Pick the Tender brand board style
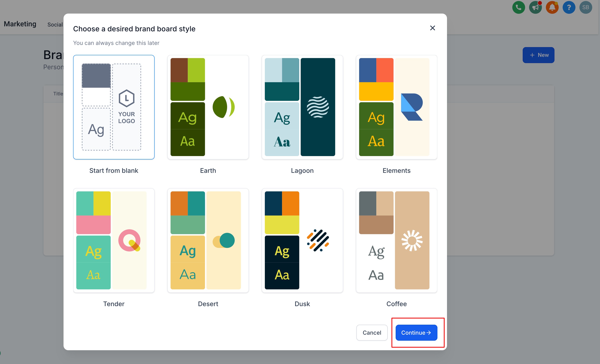Screen dimensions: 600x364 click(x=114, y=240)
